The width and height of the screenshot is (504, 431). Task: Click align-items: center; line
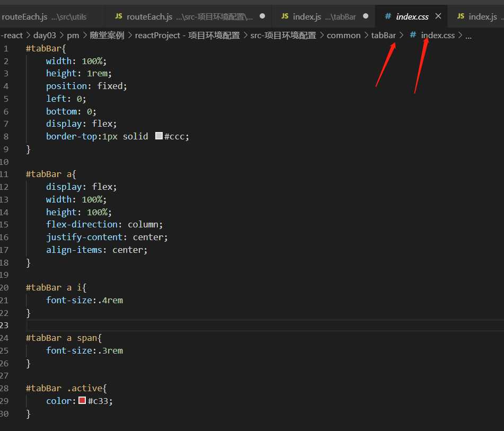tap(97, 250)
